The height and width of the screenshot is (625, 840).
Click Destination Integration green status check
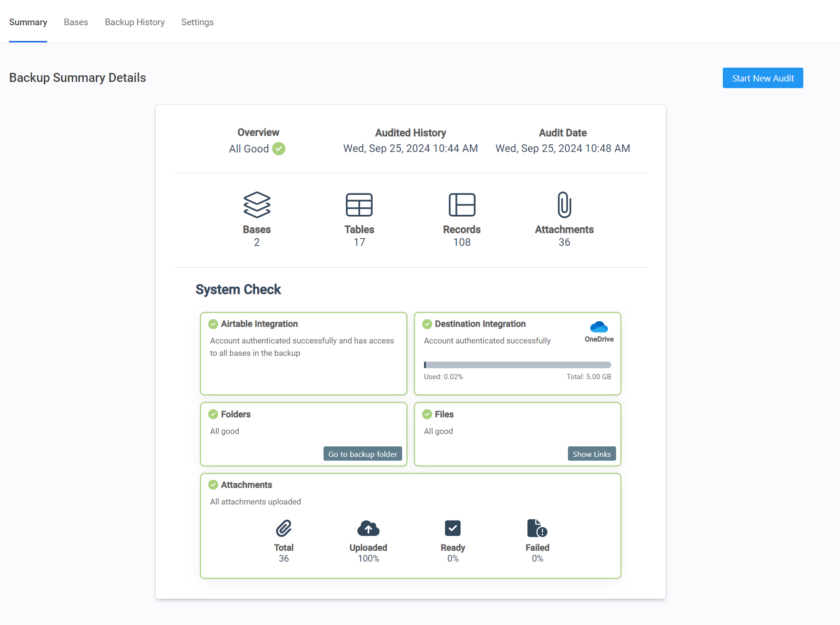tap(427, 324)
